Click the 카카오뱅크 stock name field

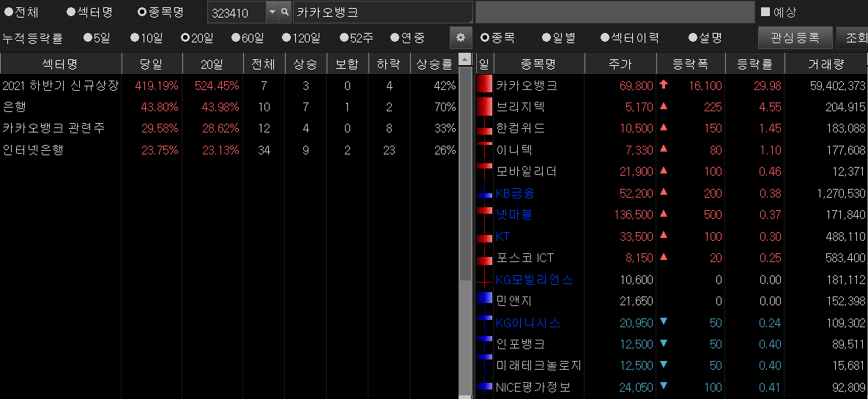(383, 12)
